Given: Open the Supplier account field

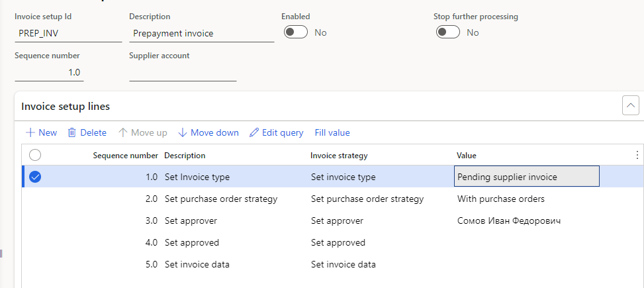Looking at the screenshot, I should [x=183, y=73].
